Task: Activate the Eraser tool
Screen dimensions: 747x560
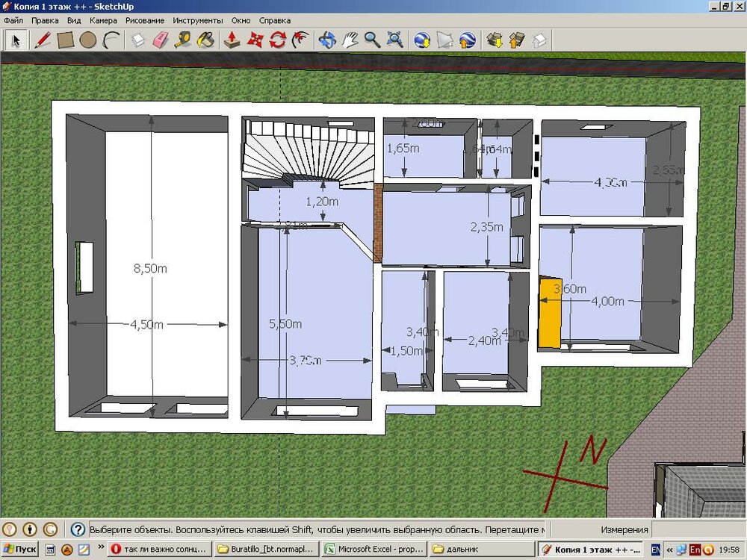Action: [161, 40]
